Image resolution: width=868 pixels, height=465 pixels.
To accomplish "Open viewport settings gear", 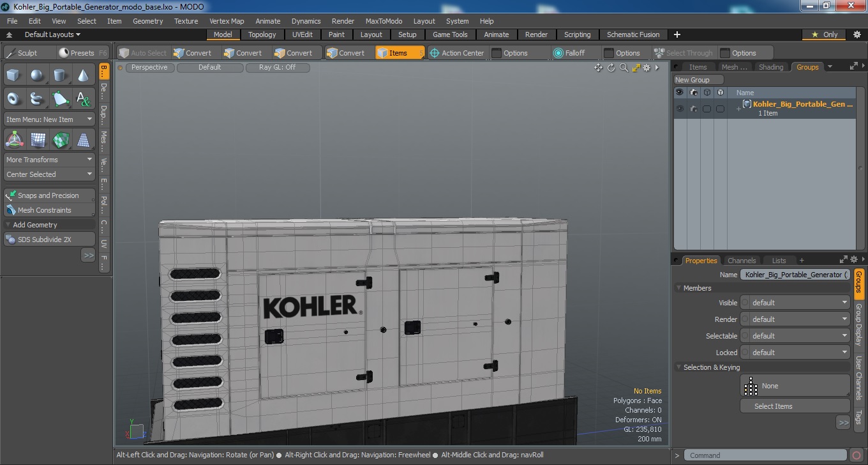I will 647,68.
